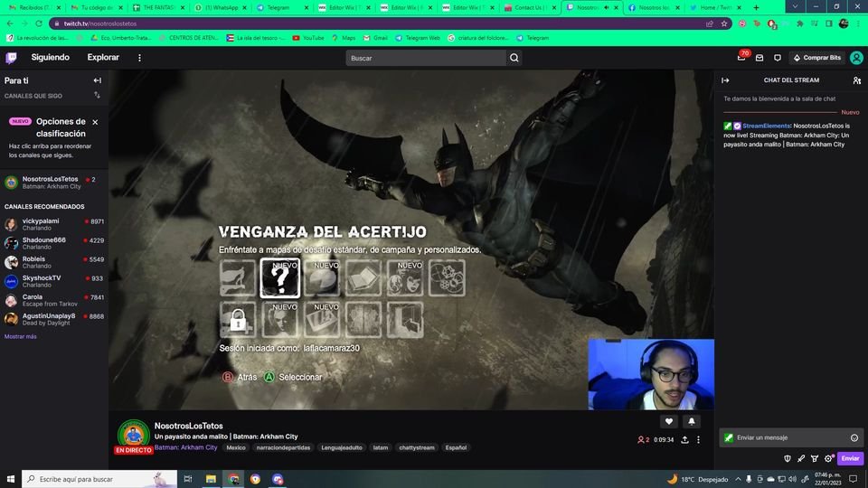868x488 pixels.
Task: Open the chat shield mod icon
Action: click(x=788, y=458)
